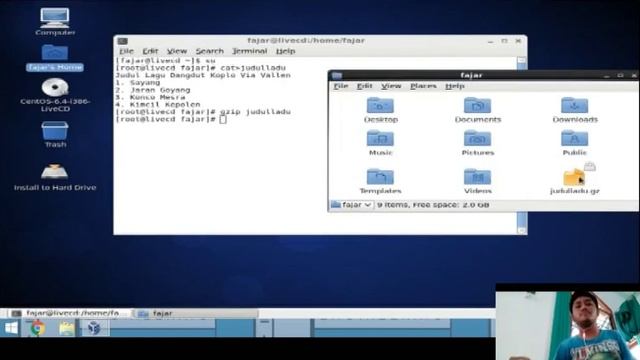
Task: Switch to fajar task in CentOS panel
Action: [197, 313]
